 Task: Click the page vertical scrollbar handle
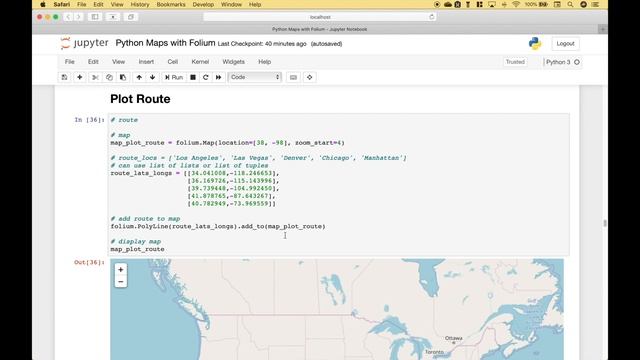605,223
